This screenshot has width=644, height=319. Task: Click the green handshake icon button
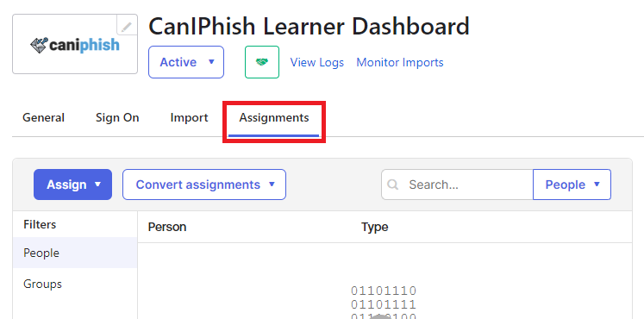(x=262, y=62)
